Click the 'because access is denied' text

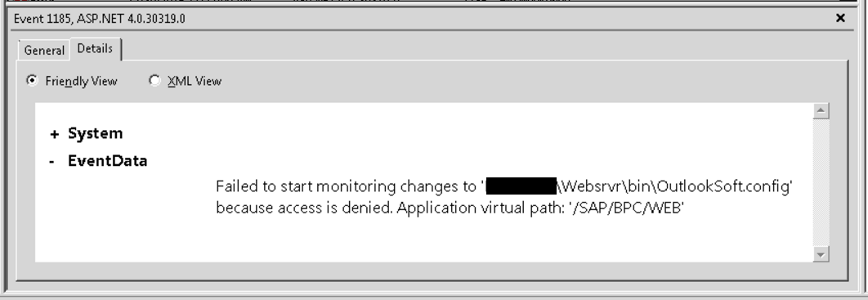[x=305, y=208]
